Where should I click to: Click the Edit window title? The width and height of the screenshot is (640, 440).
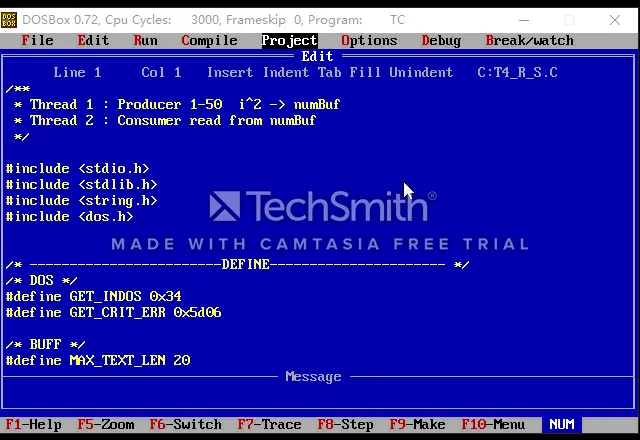tap(318, 56)
